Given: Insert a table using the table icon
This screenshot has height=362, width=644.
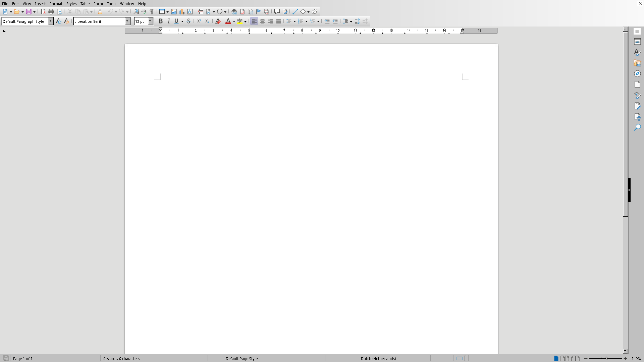Looking at the screenshot, I should [x=162, y=12].
